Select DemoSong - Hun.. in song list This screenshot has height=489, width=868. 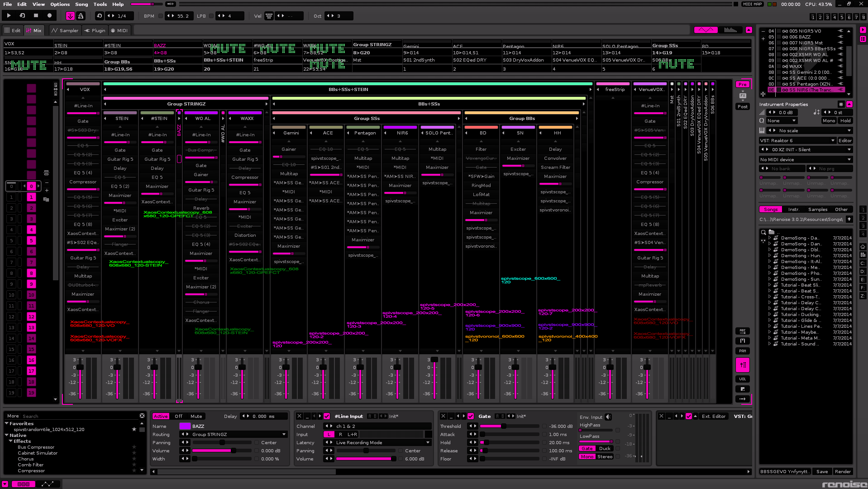click(x=801, y=256)
